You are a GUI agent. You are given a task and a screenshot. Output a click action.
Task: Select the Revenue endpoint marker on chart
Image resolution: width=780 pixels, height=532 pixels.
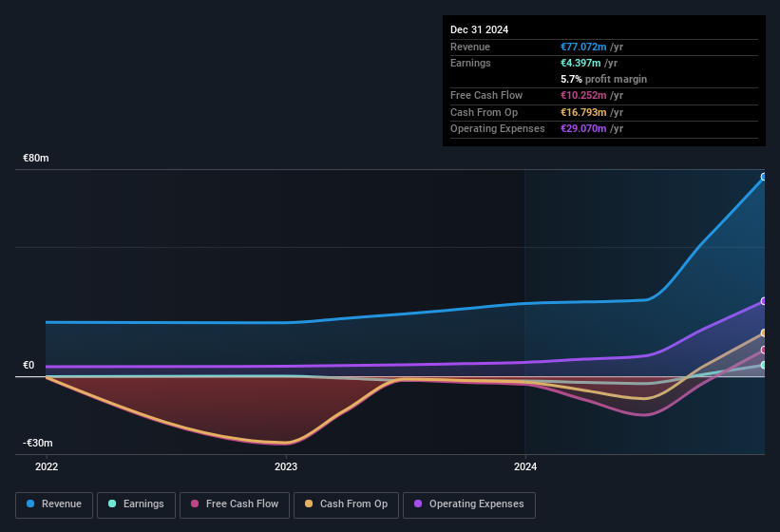764,177
